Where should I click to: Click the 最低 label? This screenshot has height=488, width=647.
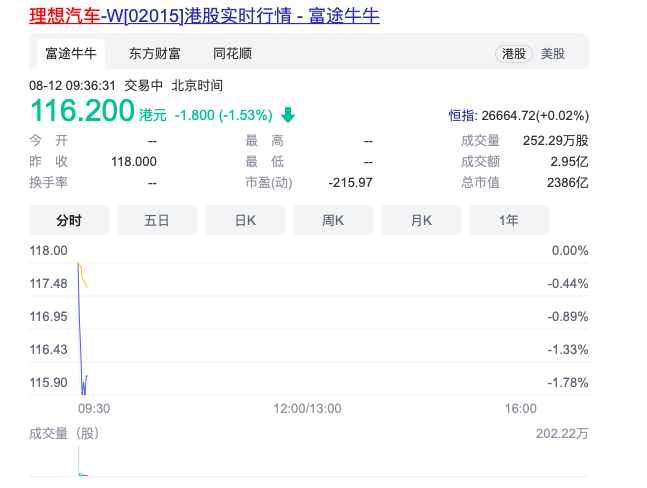[264, 162]
